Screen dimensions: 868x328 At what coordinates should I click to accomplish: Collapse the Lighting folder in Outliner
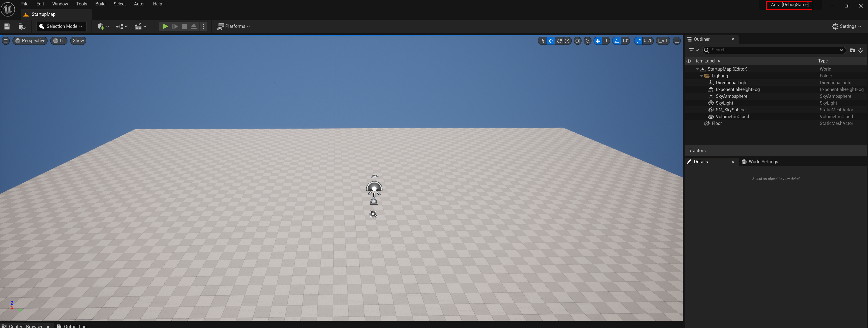(702, 76)
